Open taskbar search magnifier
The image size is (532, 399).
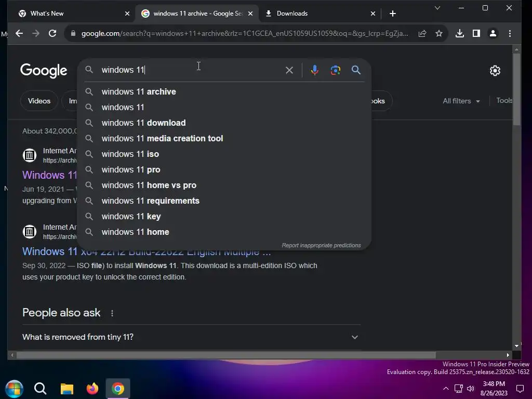40,389
